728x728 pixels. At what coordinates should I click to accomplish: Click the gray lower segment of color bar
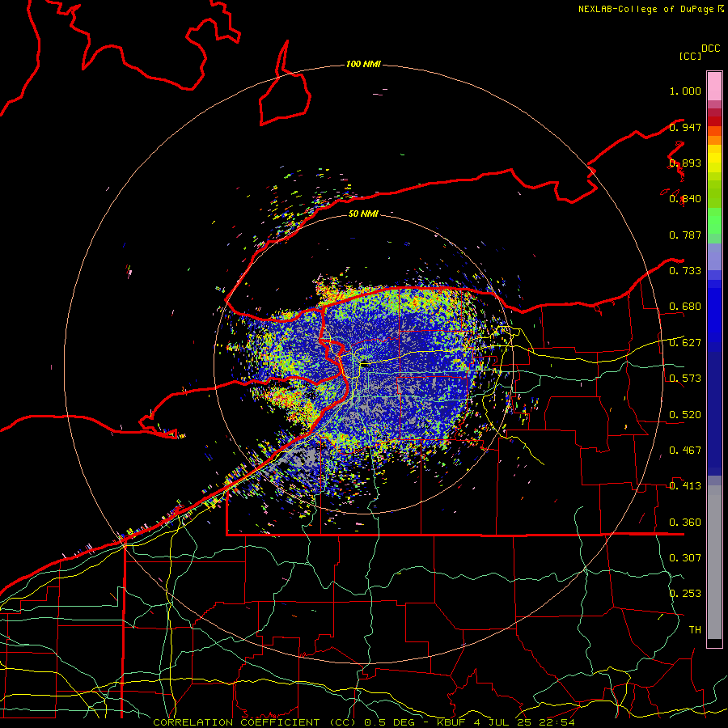click(714, 562)
